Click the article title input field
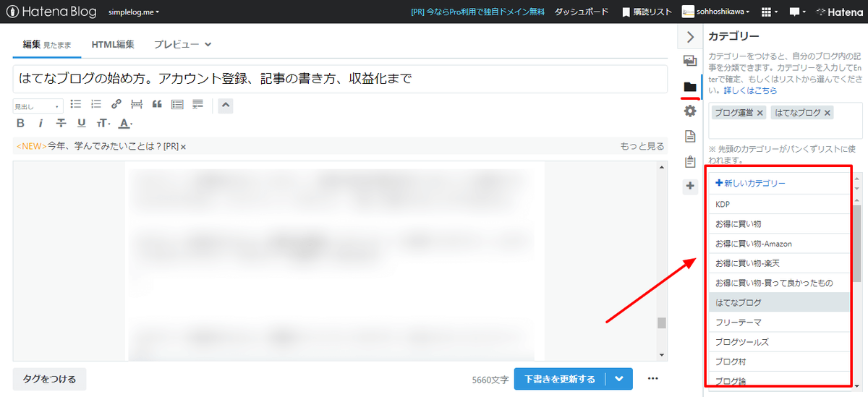The width and height of the screenshot is (868, 397). (340, 78)
